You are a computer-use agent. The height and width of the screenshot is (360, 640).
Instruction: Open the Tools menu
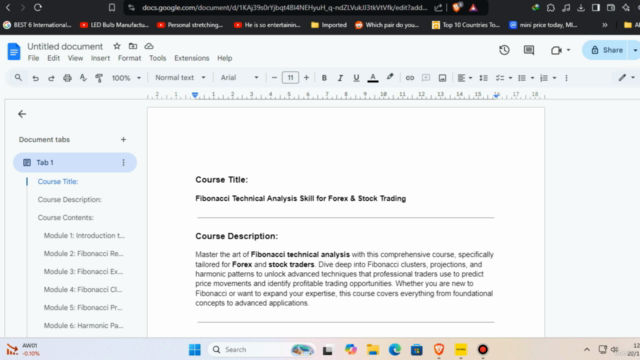(158, 58)
